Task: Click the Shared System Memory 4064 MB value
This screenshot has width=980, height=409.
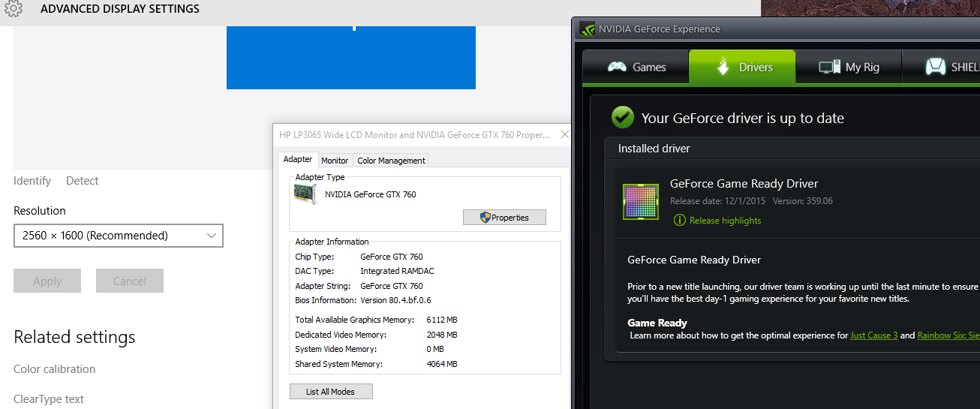Action: [x=441, y=364]
